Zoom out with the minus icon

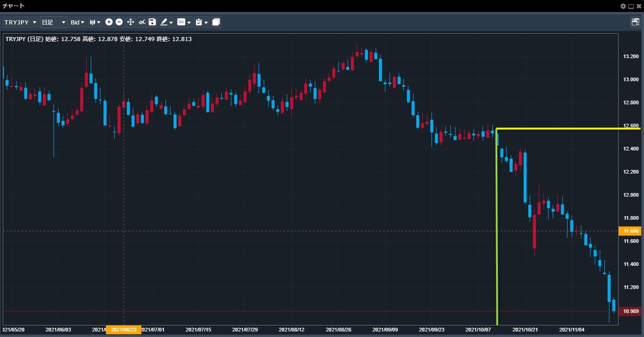click(x=119, y=22)
